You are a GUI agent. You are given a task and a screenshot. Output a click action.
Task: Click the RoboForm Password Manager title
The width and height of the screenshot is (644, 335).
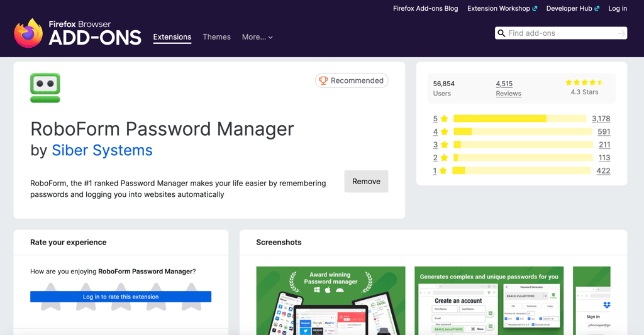[x=162, y=129]
